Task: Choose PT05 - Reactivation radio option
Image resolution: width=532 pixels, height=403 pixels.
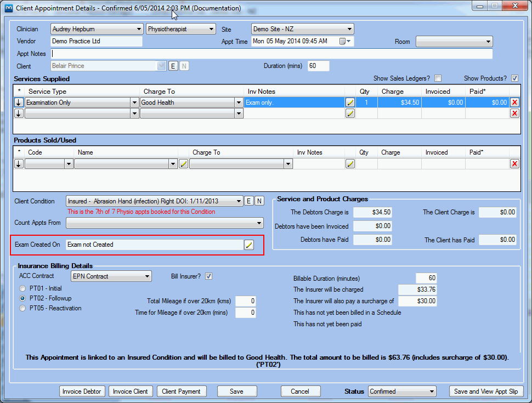Action: pos(23,308)
